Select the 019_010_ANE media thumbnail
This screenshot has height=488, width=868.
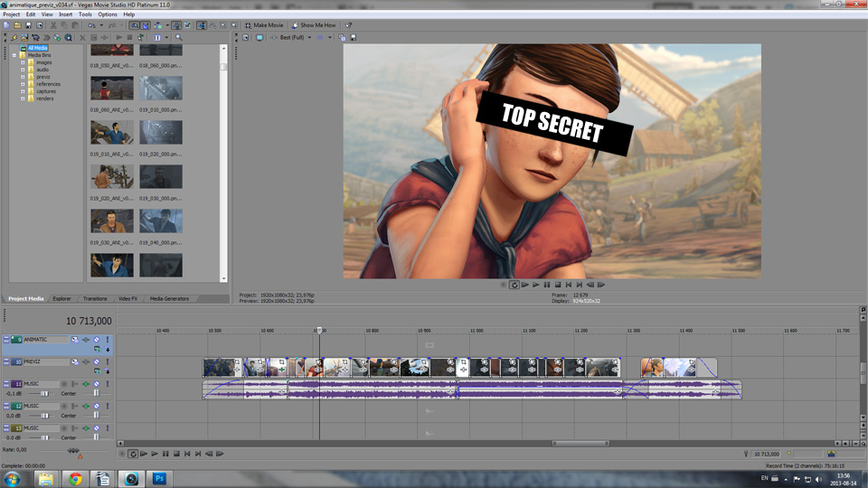coord(112,133)
